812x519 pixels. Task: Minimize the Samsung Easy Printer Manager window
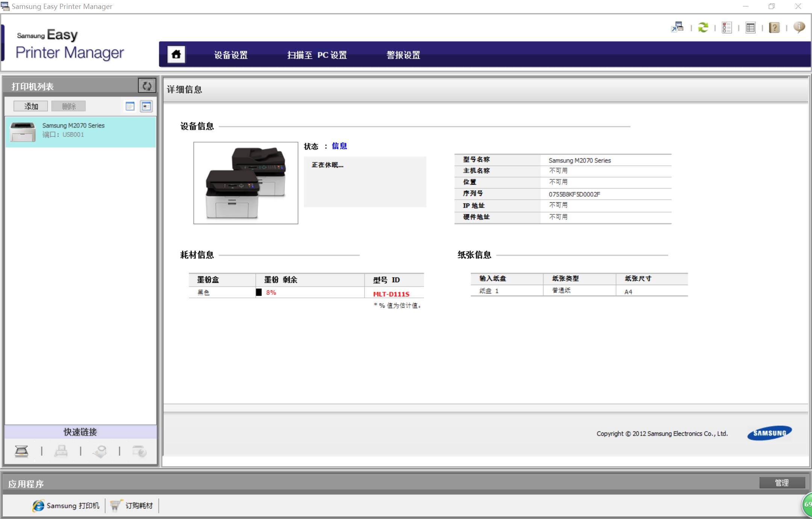pyautogui.click(x=746, y=6)
